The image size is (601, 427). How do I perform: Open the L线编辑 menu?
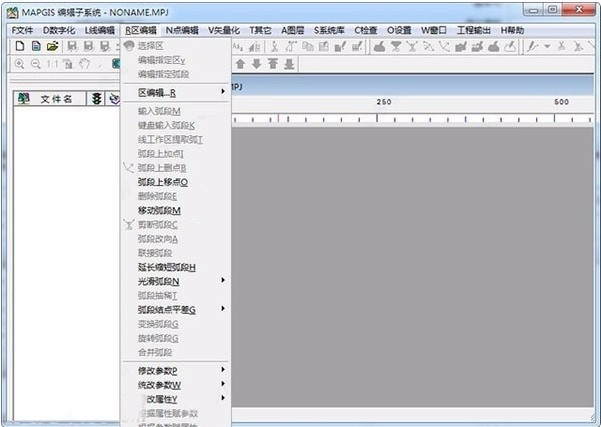(100, 31)
